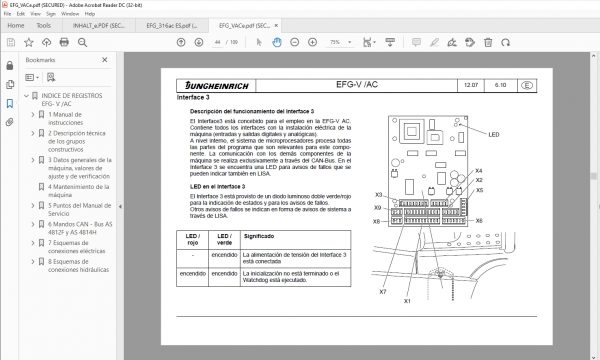The width and height of the screenshot is (600, 360).
Task: Bookmark the document with the star icon
Action: (29, 42)
